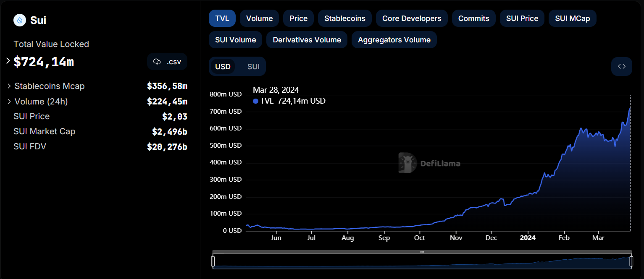Open the embed chart code icon
The image size is (644, 279).
(622, 66)
